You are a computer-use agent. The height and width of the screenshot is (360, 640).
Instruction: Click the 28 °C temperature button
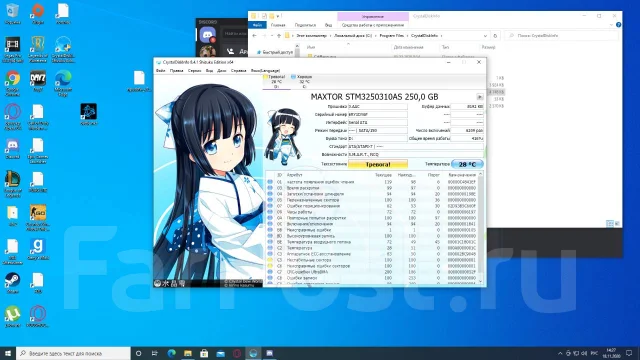click(467, 164)
